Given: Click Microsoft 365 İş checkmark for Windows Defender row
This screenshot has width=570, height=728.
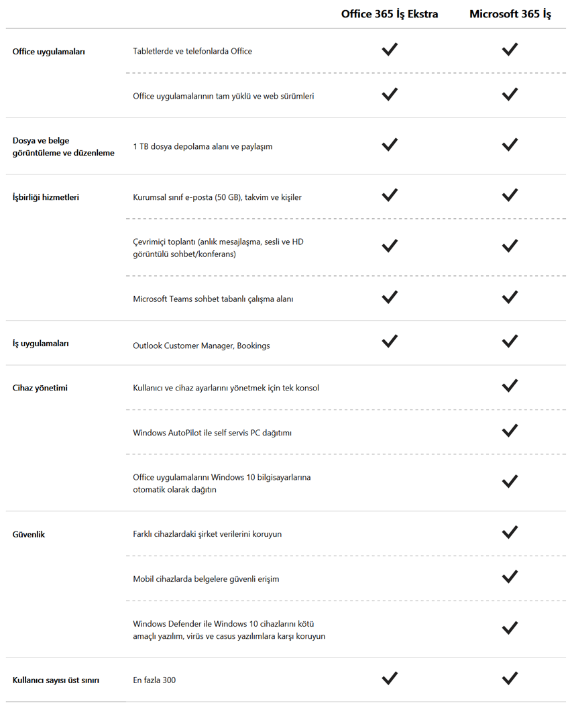Looking at the screenshot, I should (x=510, y=628).
